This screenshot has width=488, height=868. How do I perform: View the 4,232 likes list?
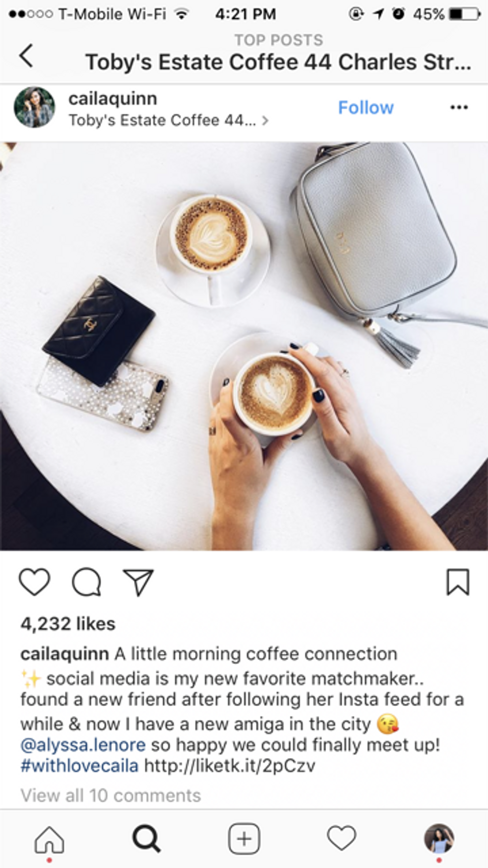click(x=68, y=623)
